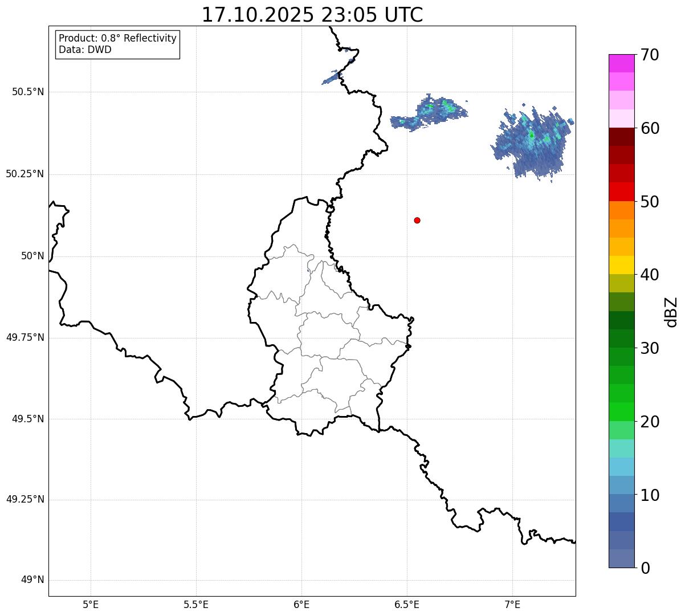Click the 49.25°N latitude label
The width and height of the screenshot is (685, 616).
point(25,499)
